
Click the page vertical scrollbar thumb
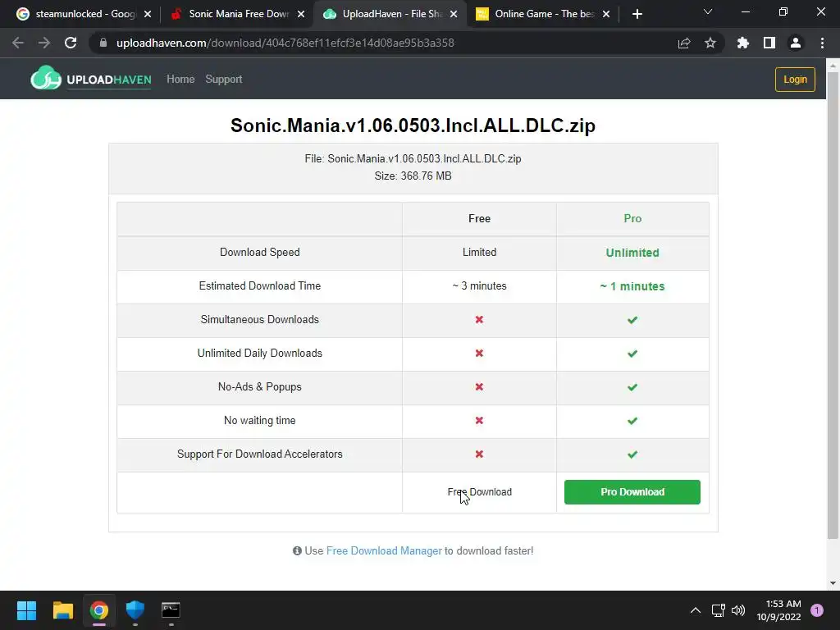(833, 305)
